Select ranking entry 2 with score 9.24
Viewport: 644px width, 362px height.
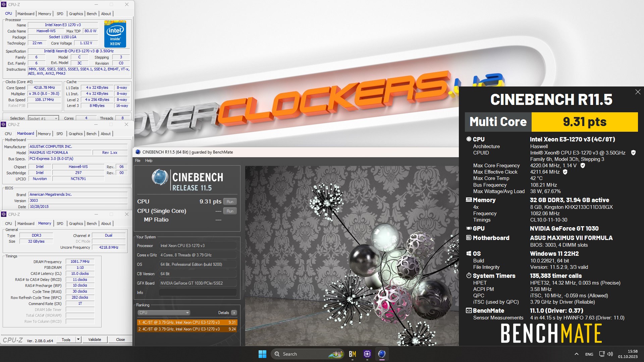[187, 329]
